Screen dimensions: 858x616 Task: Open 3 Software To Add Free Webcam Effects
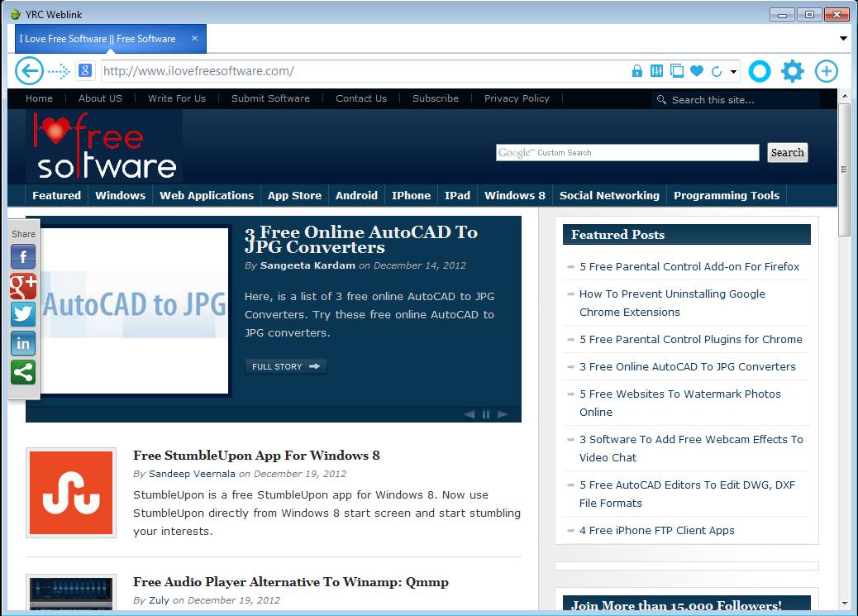coord(691,448)
